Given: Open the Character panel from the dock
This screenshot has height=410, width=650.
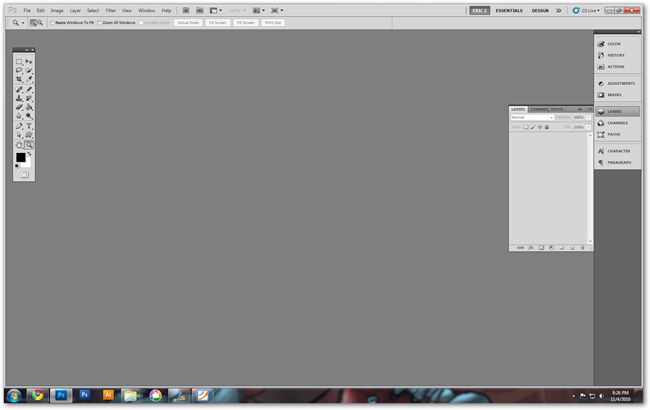Looking at the screenshot, I should (x=617, y=151).
